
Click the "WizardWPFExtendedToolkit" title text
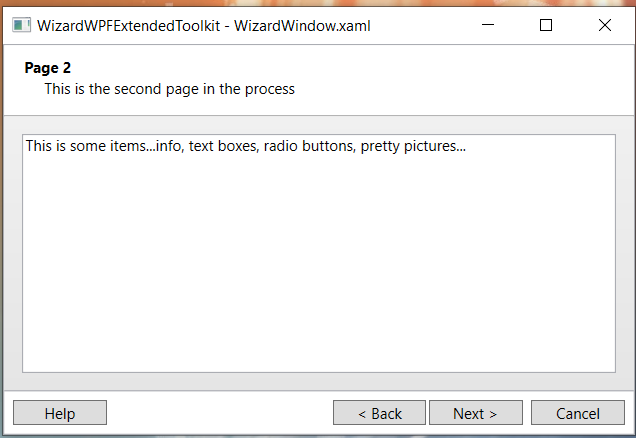[128, 26]
